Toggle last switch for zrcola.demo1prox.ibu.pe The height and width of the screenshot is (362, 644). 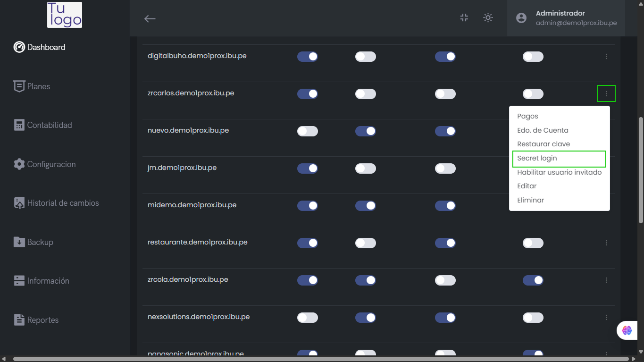533,280
